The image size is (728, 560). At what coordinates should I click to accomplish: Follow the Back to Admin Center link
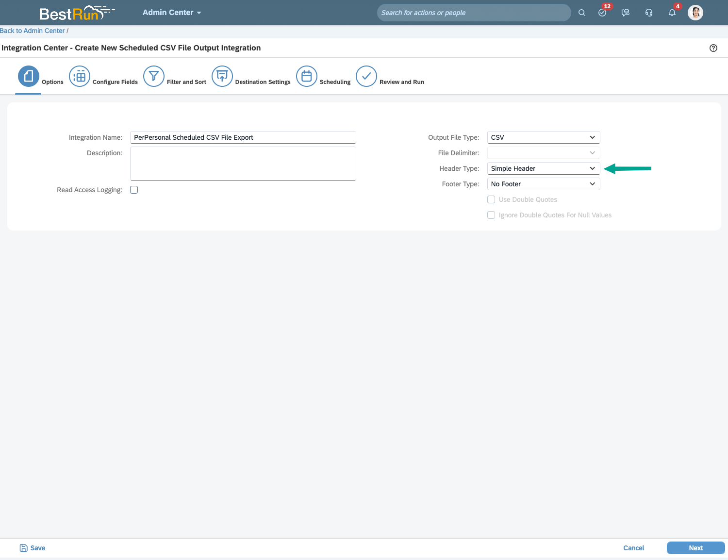[33, 31]
